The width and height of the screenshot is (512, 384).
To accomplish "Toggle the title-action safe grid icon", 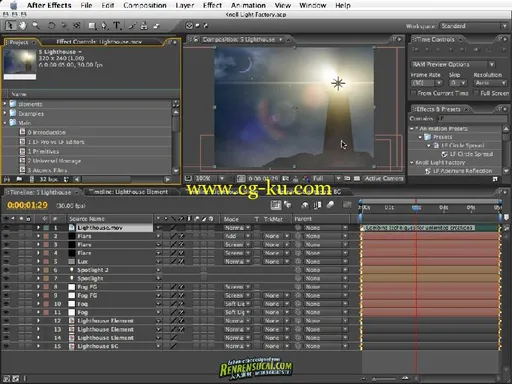I will 241,179.
